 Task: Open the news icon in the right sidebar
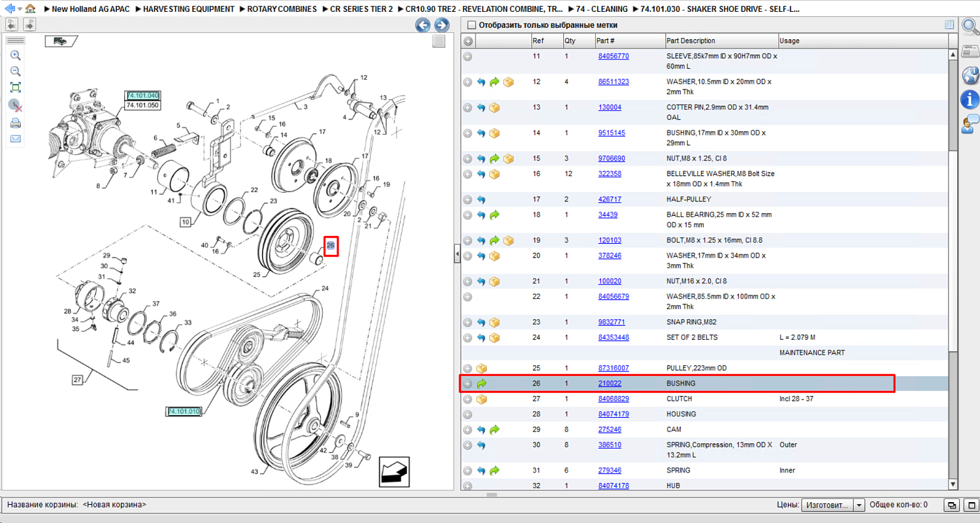(970, 52)
